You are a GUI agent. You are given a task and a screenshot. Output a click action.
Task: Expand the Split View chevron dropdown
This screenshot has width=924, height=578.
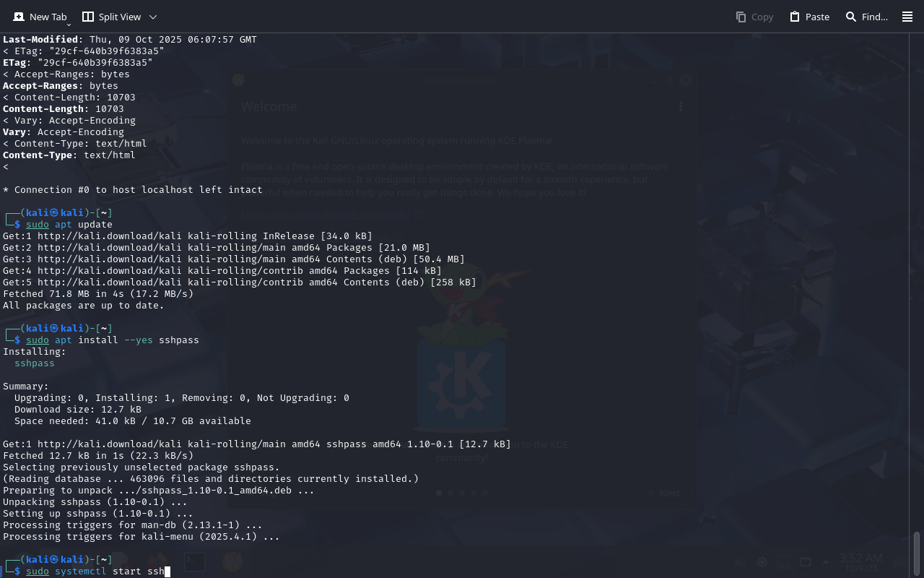(x=152, y=17)
